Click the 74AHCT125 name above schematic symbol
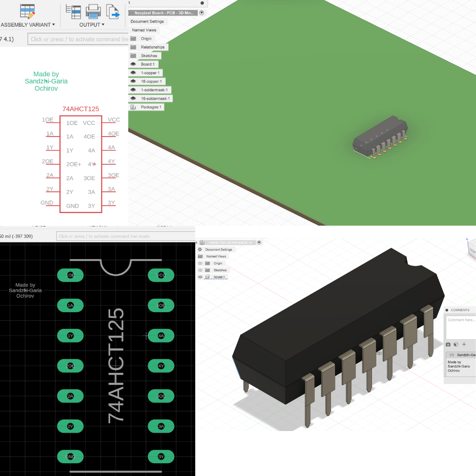The image size is (476, 476). point(81,109)
